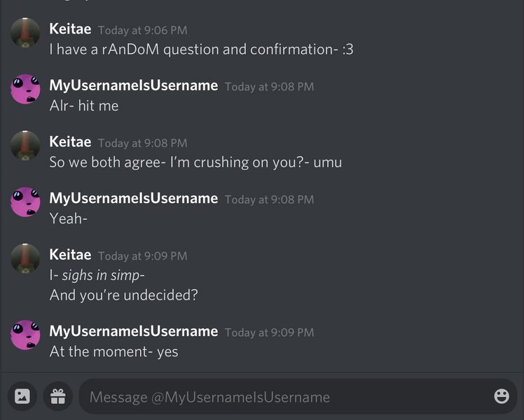524x420 pixels.
Task: Select the "At the moment- yes" message
Action: point(113,351)
